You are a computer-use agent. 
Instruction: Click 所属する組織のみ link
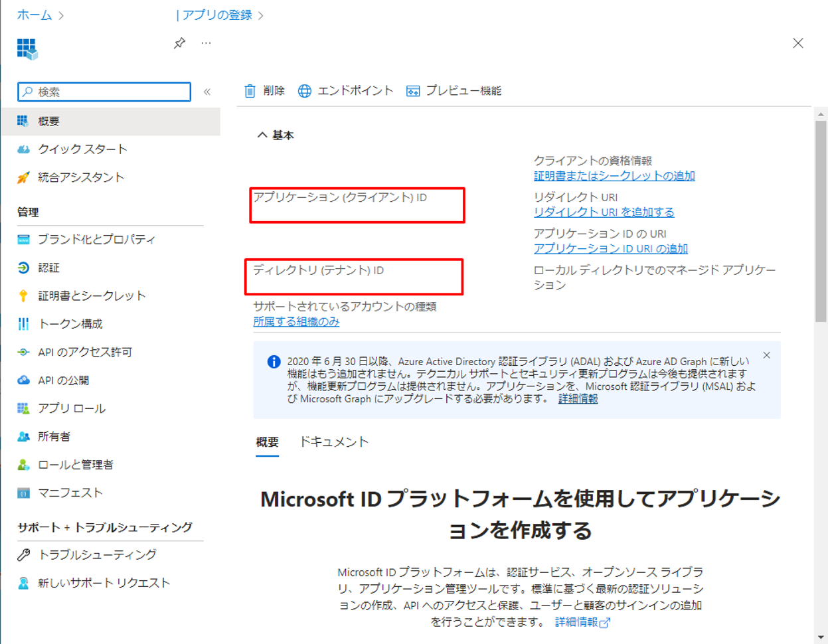tap(296, 321)
